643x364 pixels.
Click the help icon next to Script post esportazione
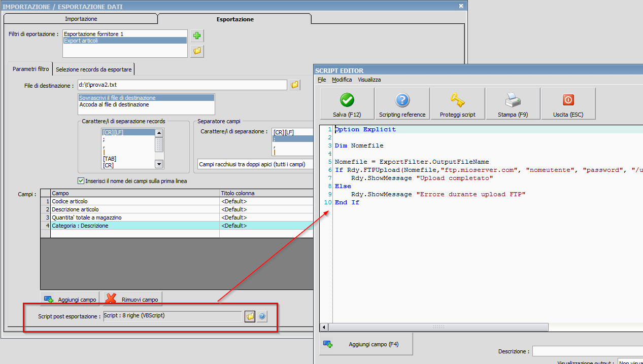click(x=262, y=316)
